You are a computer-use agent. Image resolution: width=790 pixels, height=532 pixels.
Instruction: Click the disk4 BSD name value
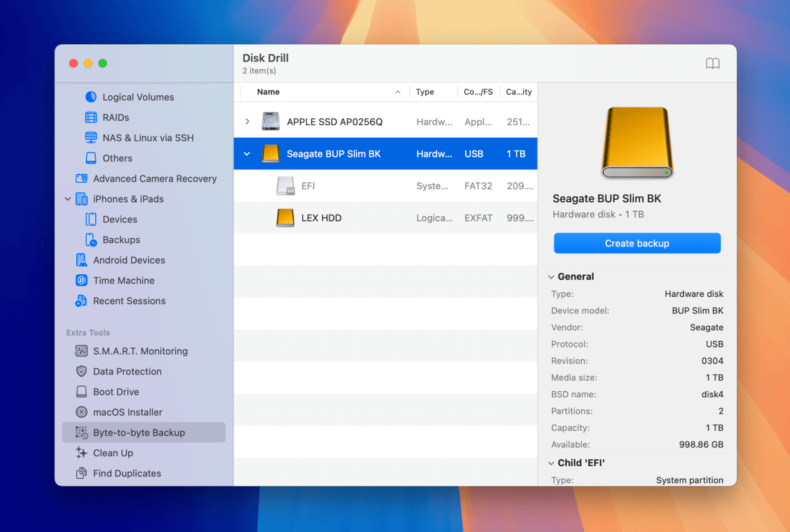tap(713, 394)
